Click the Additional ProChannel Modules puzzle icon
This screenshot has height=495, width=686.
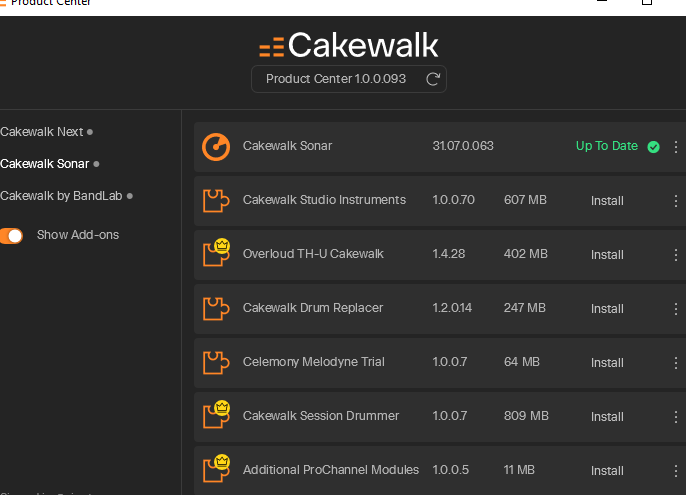pos(216,468)
